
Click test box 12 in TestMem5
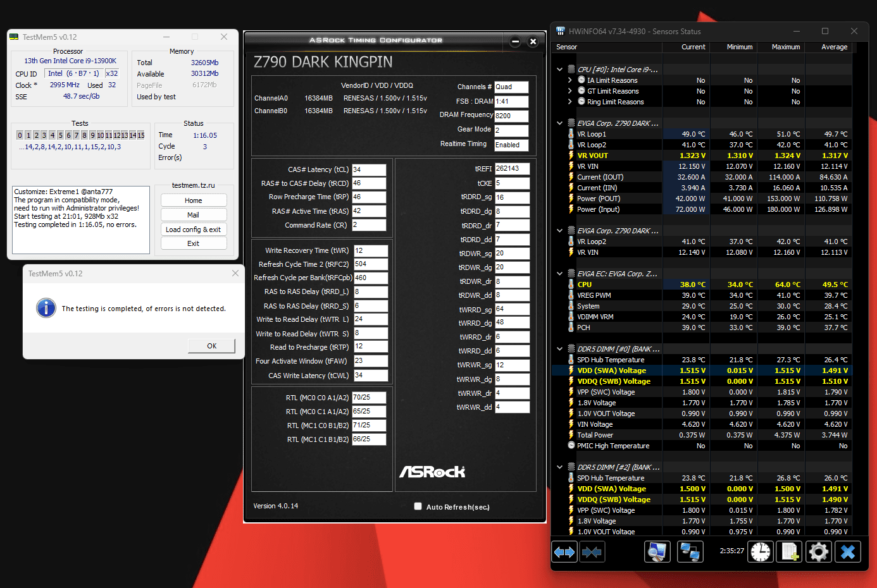point(116,135)
